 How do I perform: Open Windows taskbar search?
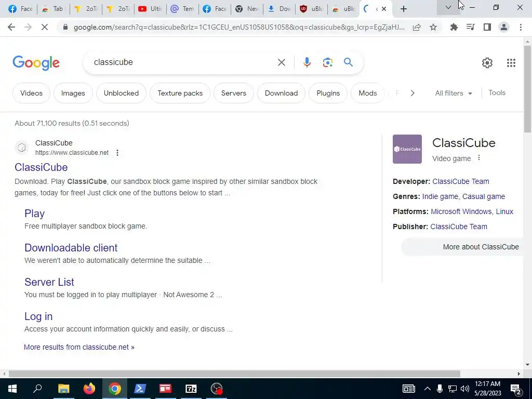37,389
